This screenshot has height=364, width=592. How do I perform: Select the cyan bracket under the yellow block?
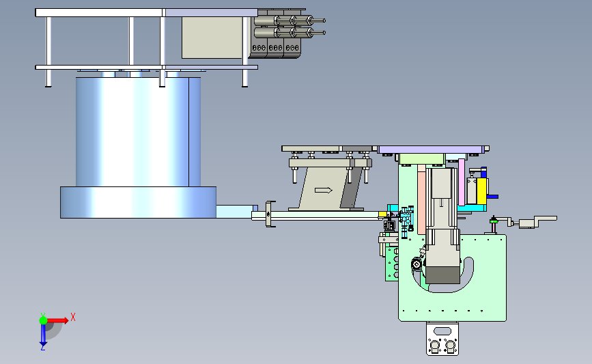(x=472, y=208)
